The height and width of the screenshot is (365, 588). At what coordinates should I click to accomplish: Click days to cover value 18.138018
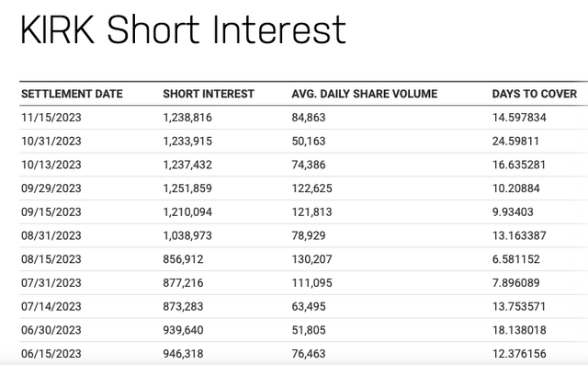click(x=519, y=330)
